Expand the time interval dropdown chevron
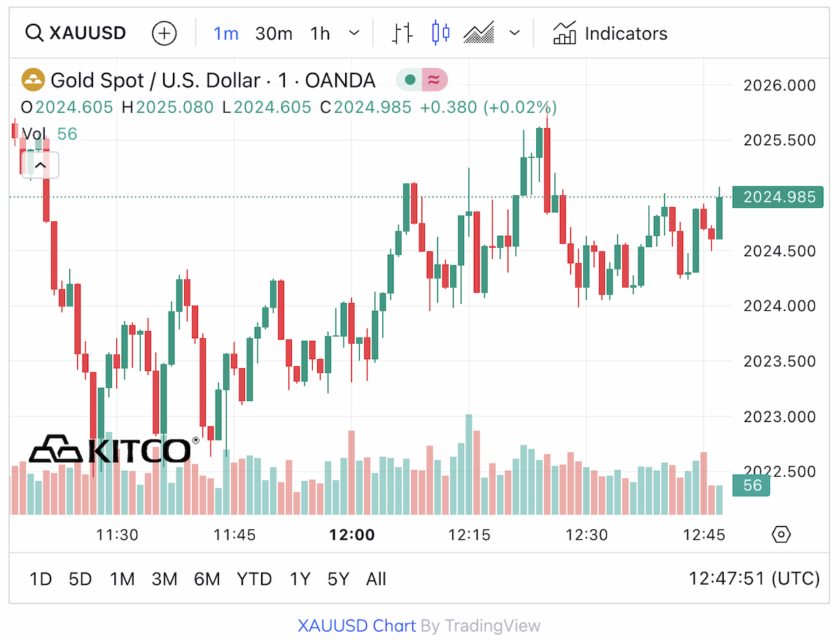The height and width of the screenshot is (642, 840). click(354, 33)
